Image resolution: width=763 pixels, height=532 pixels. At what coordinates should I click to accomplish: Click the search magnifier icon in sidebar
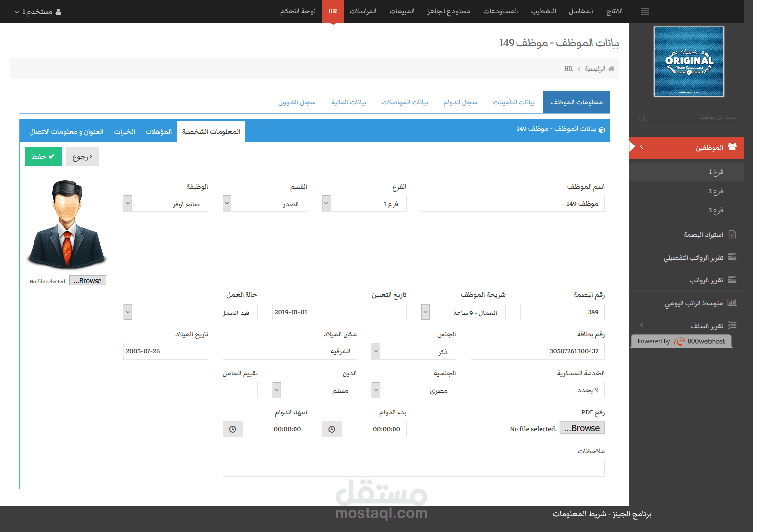tap(643, 118)
